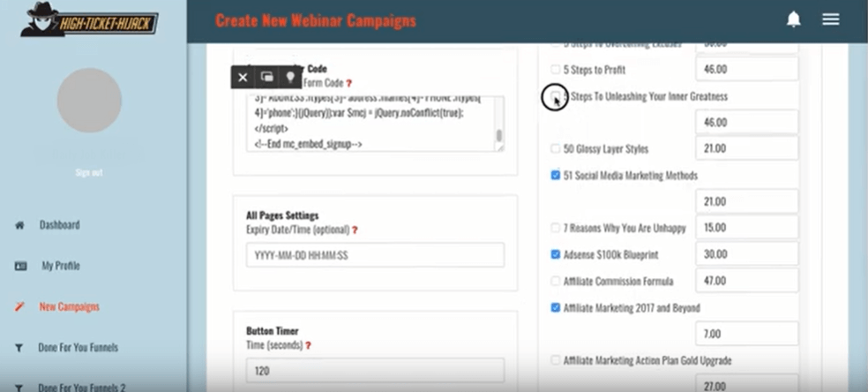Image resolution: width=868 pixels, height=392 pixels.
Task: Click Dashboard home icon
Action: coord(19,225)
